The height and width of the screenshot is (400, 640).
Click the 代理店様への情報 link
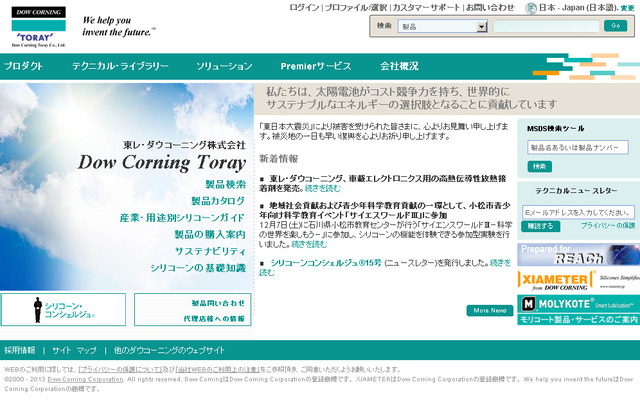coord(214,319)
